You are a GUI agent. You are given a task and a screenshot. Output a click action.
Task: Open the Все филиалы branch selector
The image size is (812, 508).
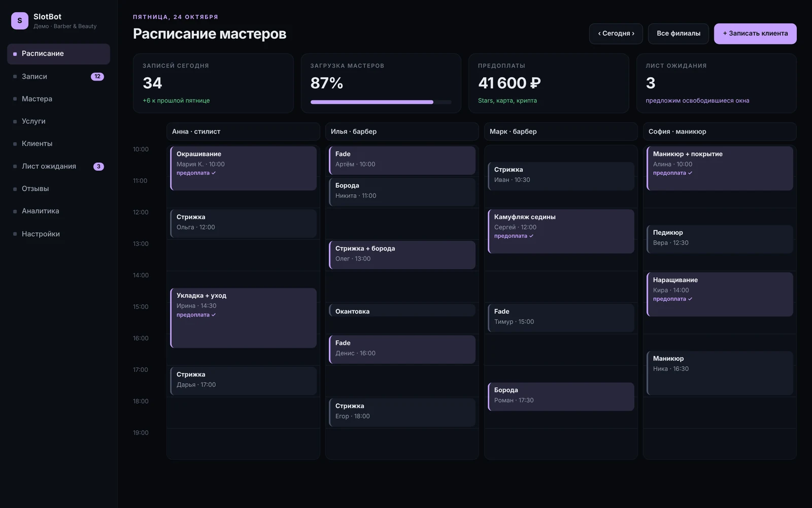679,34
